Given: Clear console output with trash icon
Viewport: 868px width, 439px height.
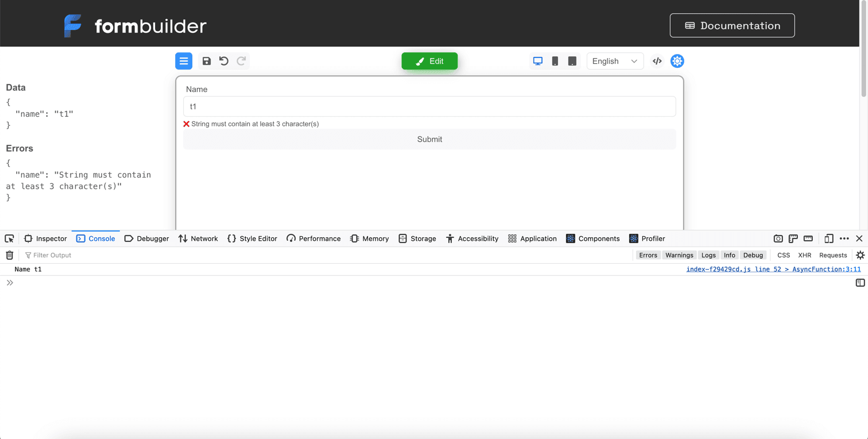Looking at the screenshot, I should (10, 255).
